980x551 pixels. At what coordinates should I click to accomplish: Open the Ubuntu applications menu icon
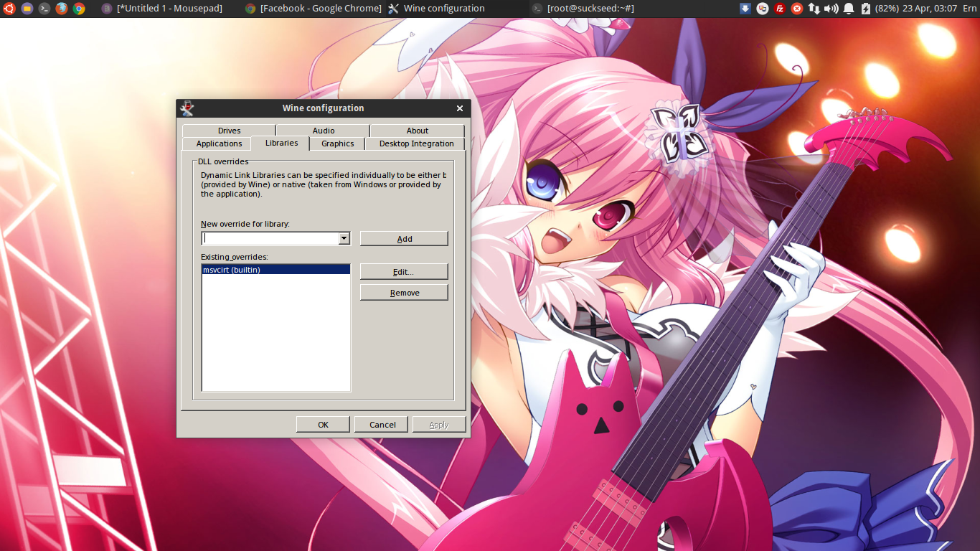(9, 9)
